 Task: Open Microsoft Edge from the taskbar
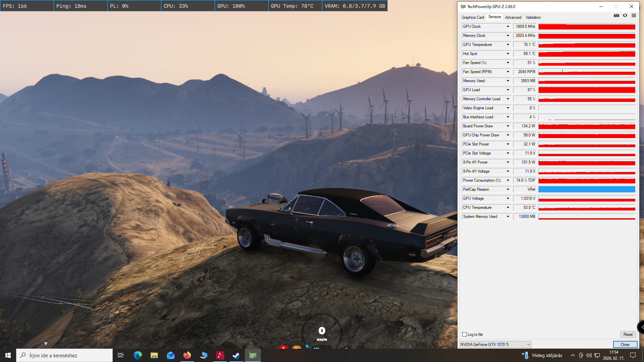[x=138, y=355]
